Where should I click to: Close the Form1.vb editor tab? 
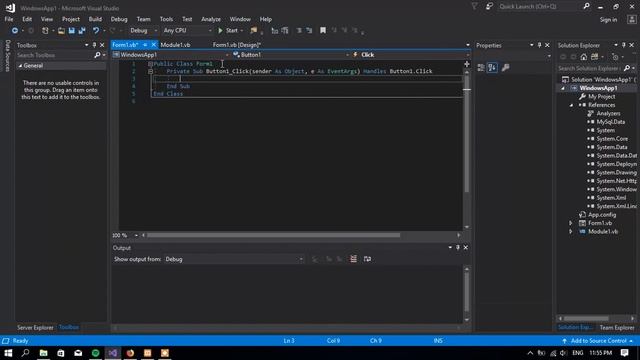[154, 45]
